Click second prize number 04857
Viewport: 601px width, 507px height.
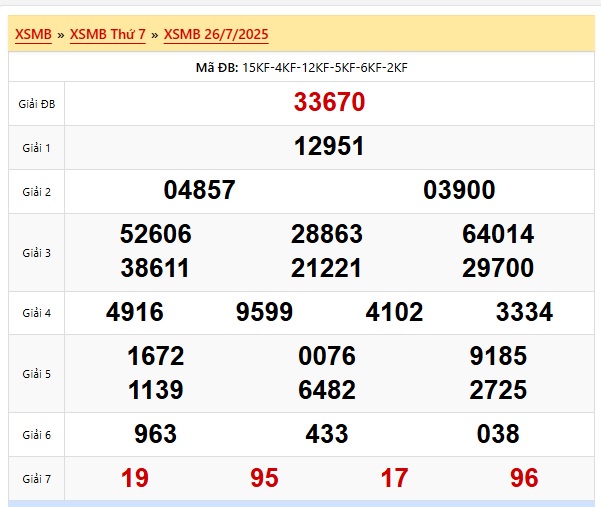[x=199, y=190]
